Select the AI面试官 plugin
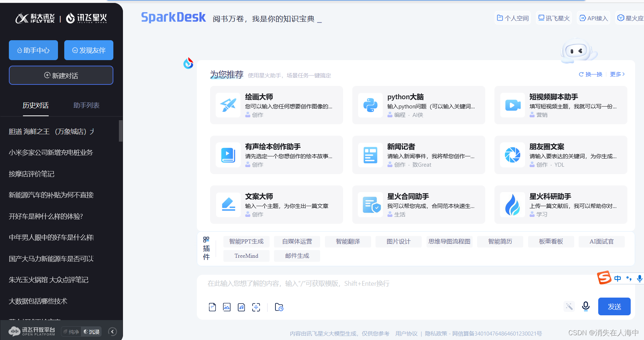The image size is (644, 340). (602, 242)
